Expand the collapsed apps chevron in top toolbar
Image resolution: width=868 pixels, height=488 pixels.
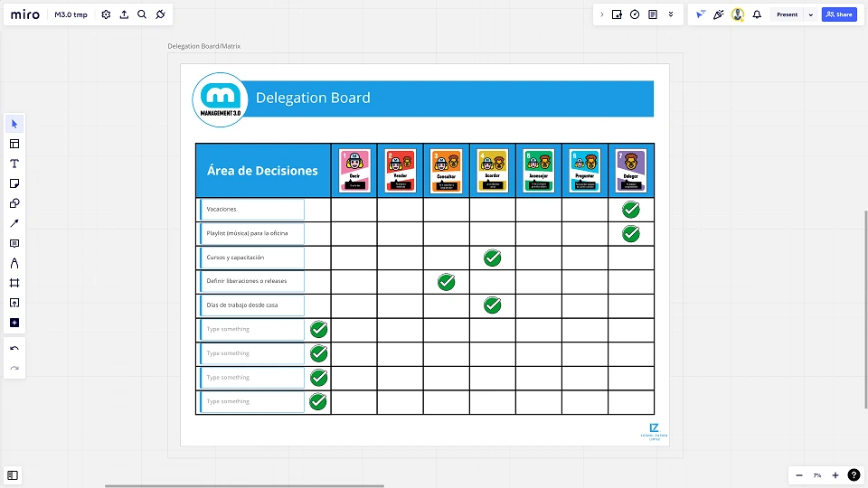[602, 14]
